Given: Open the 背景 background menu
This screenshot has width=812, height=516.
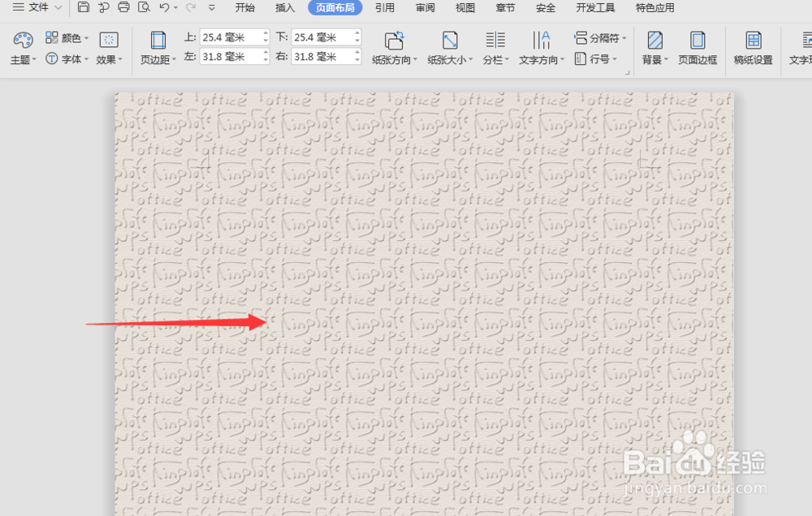Looking at the screenshot, I should click(x=654, y=49).
